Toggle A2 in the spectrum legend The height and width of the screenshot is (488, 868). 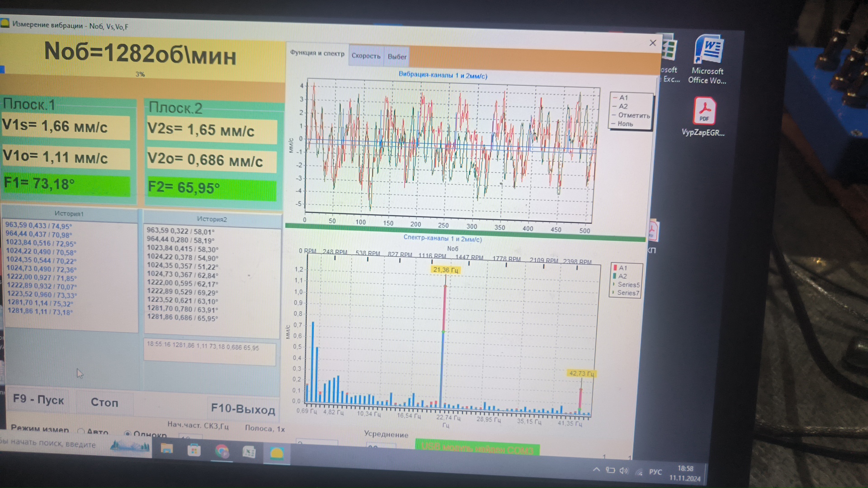pos(620,276)
